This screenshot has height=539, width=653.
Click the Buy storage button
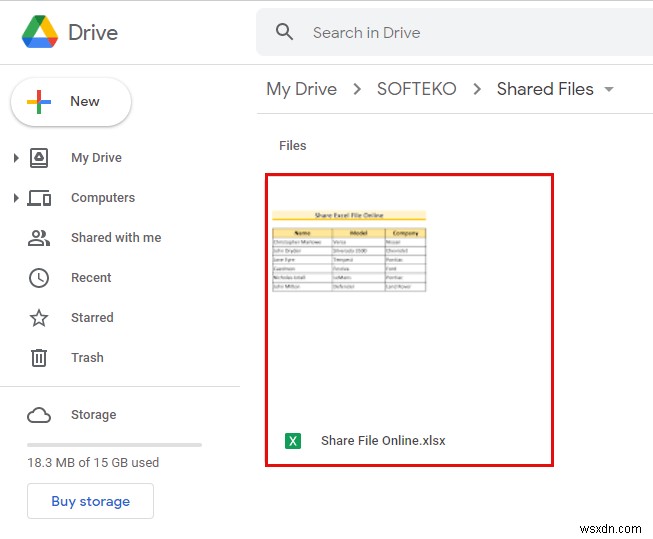pos(90,501)
